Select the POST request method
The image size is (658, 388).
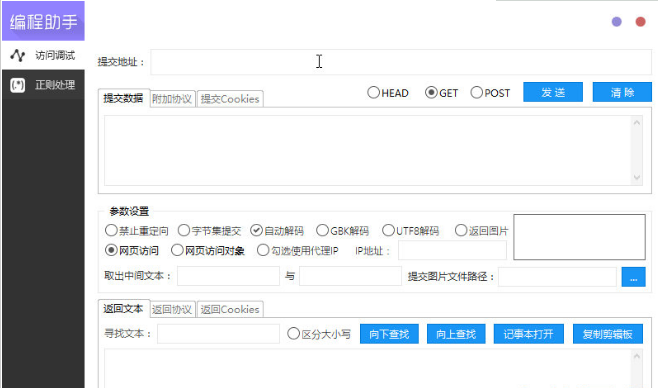tap(490, 93)
